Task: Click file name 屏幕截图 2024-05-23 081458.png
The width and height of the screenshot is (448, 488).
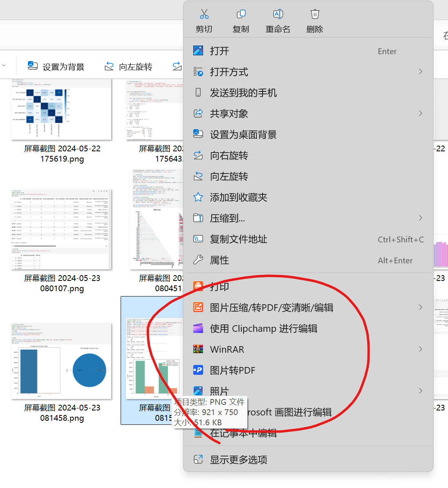Action: [x=62, y=413]
